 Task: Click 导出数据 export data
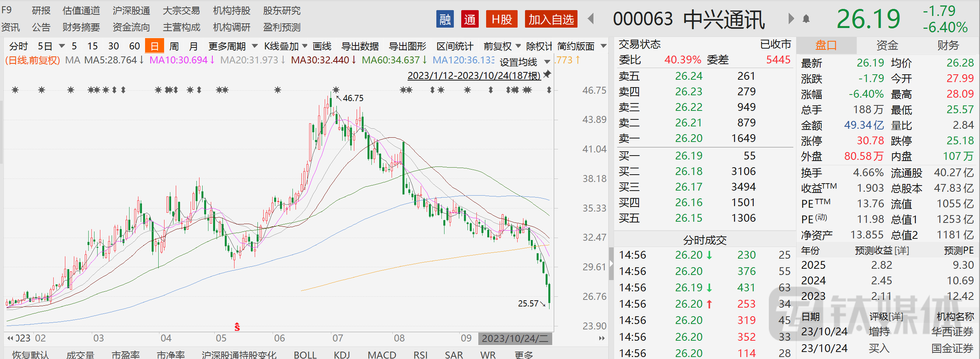point(360,46)
